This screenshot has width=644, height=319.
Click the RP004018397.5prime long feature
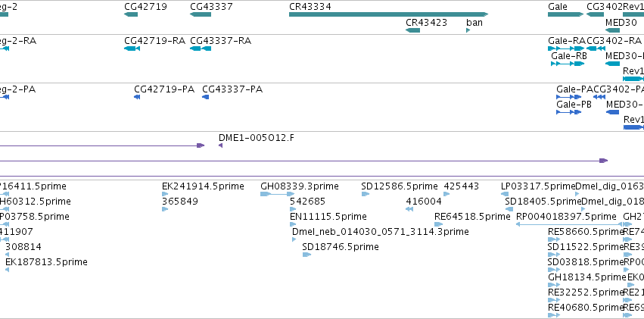point(569,224)
